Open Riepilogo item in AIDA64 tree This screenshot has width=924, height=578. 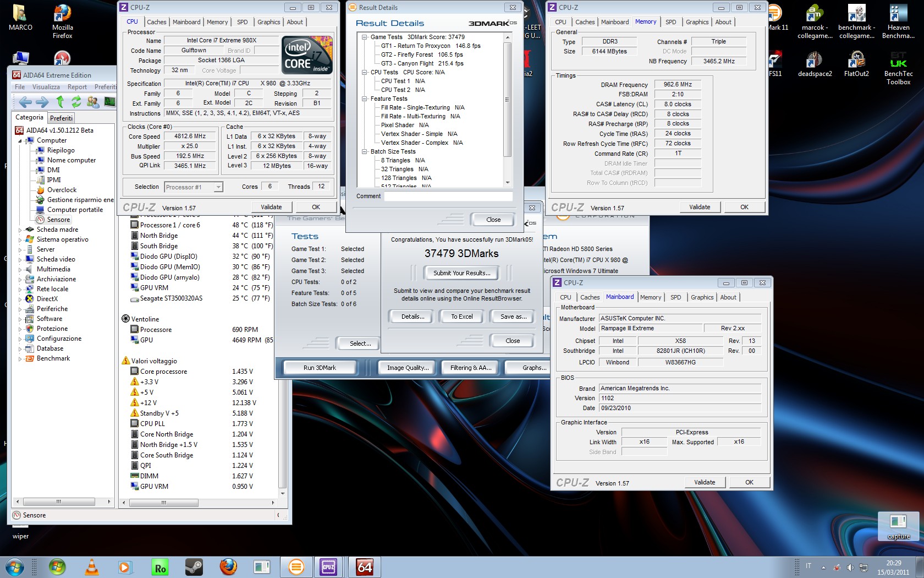pyautogui.click(x=61, y=150)
